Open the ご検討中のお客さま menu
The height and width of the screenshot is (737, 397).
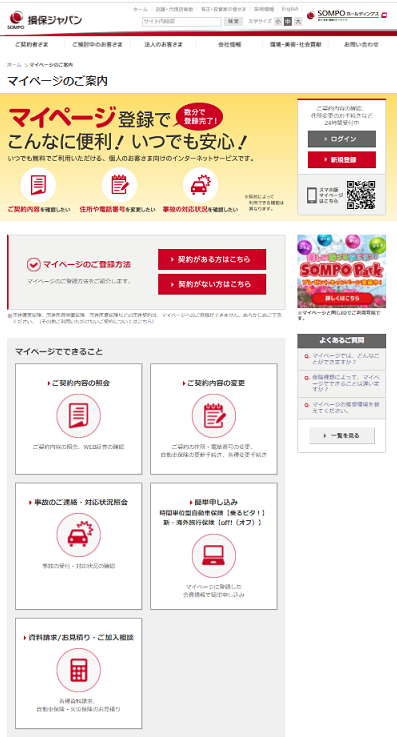97,45
